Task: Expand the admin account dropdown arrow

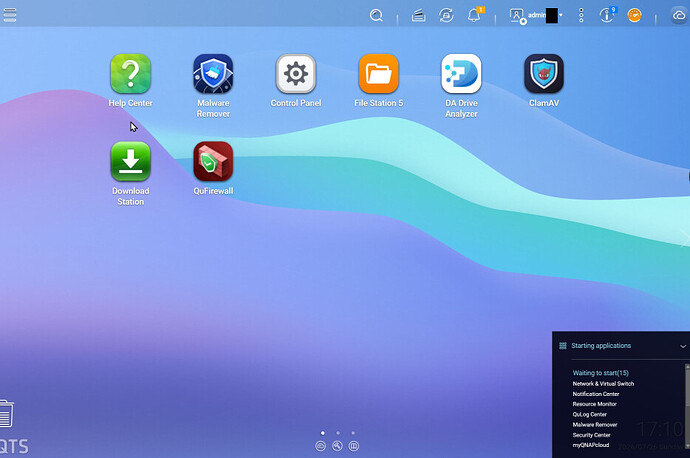Action: click(561, 15)
